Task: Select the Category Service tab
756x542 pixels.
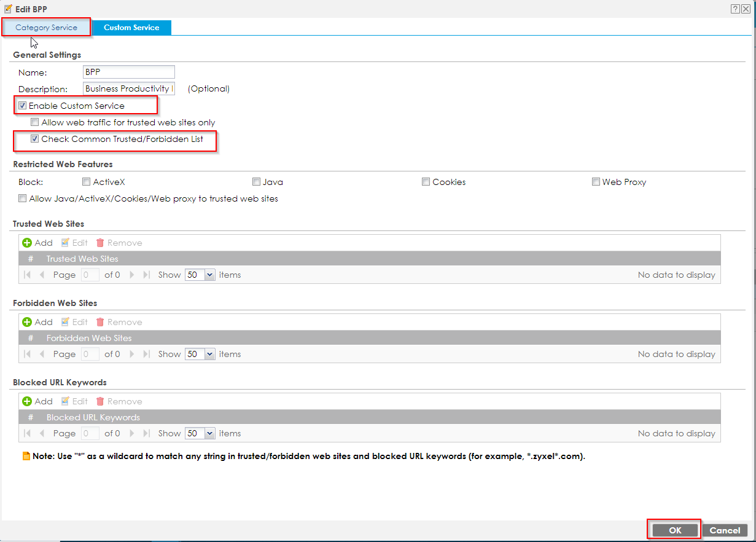Action: click(45, 27)
